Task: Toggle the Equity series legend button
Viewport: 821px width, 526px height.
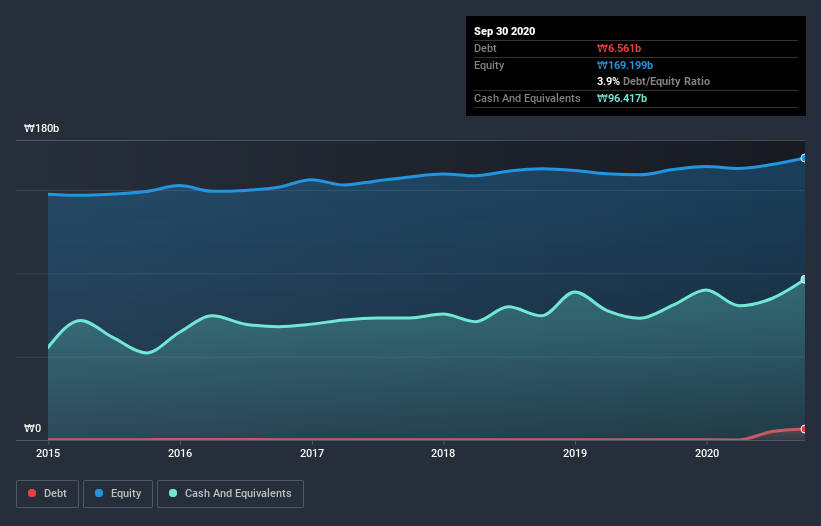Action: tap(118, 494)
